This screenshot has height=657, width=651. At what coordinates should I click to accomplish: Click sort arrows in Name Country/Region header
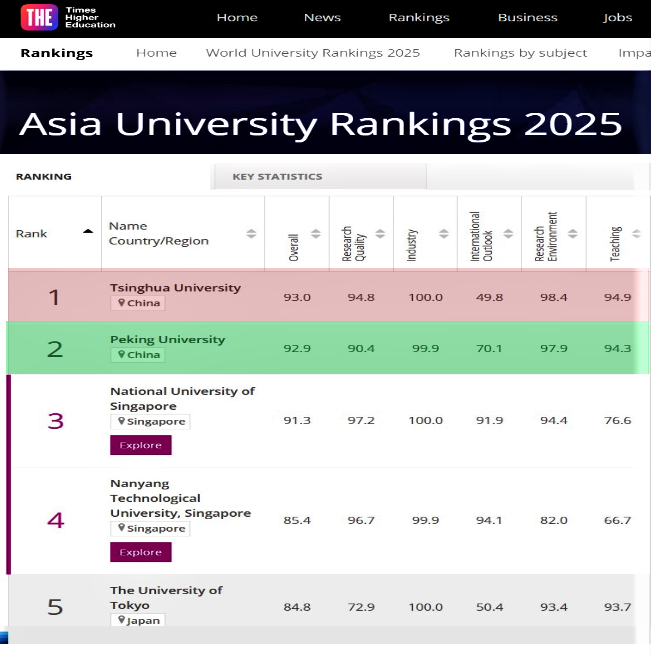click(x=251, y=233)
